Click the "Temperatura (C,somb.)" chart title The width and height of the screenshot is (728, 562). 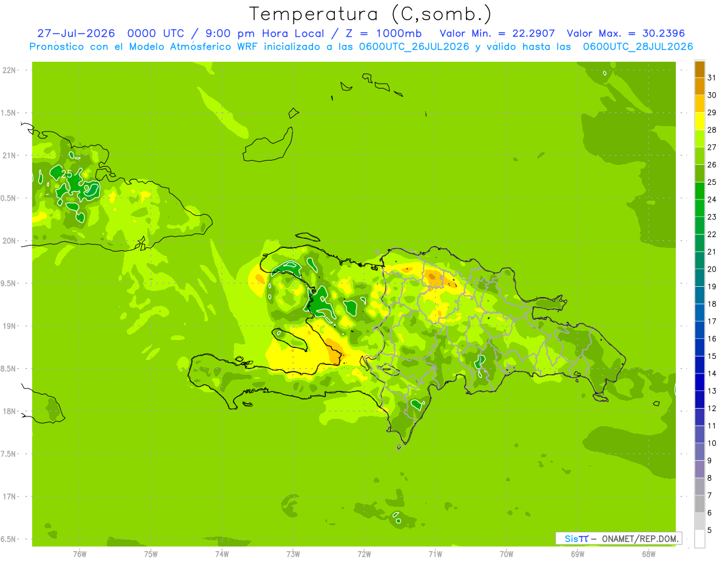(370, 14)
